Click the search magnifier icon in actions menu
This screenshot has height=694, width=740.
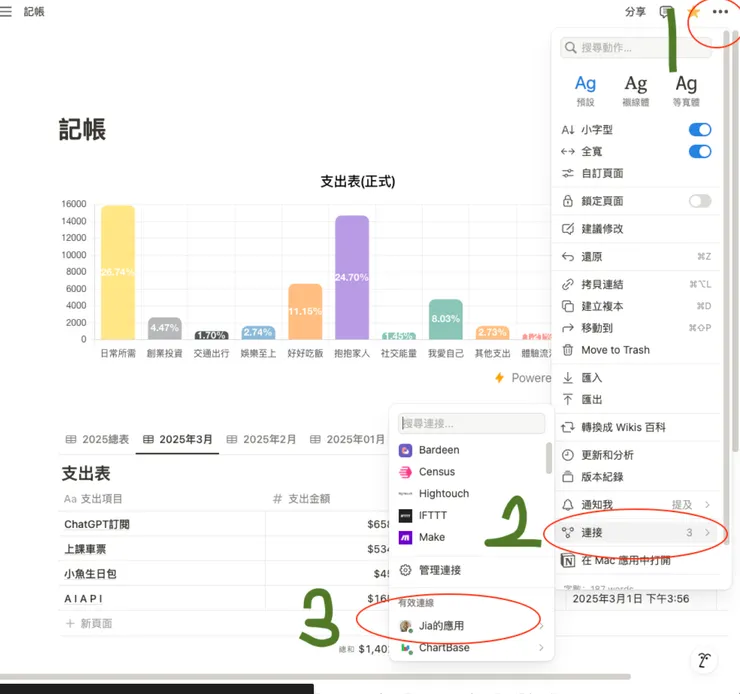571,48
